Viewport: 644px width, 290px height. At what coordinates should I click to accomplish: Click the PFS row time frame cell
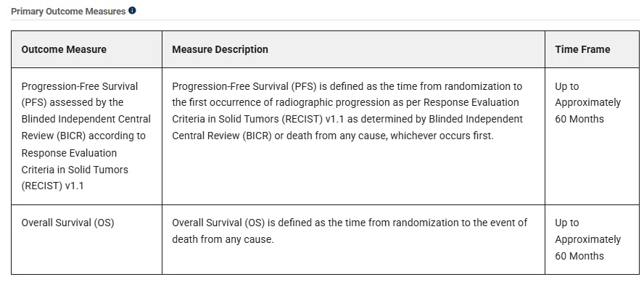[x=592, y=136]
